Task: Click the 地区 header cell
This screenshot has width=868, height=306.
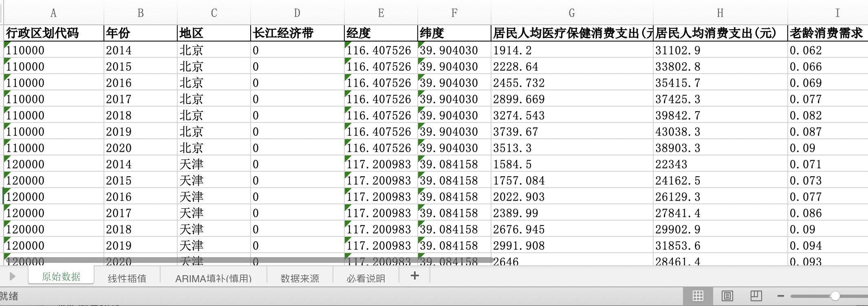Action: pyautogui.click(x=214, y=33)
